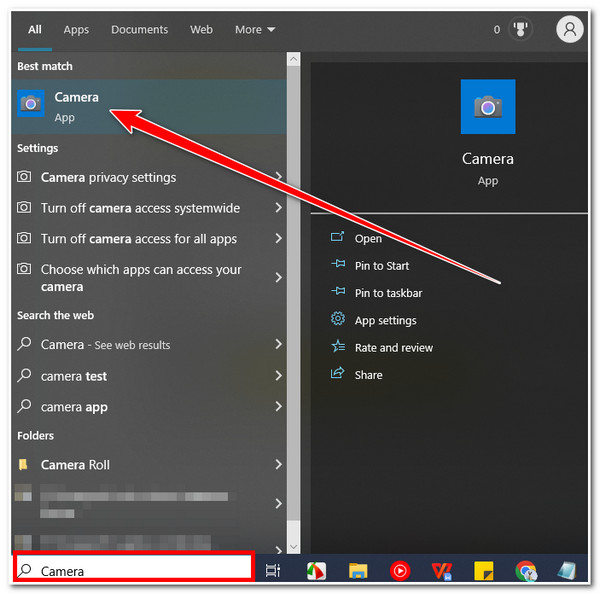Expand the Camera Roll folder chevron
Image resolution: width=600 pixels, height=594 pixels.
pyautogui.click(x=279, y=464)
